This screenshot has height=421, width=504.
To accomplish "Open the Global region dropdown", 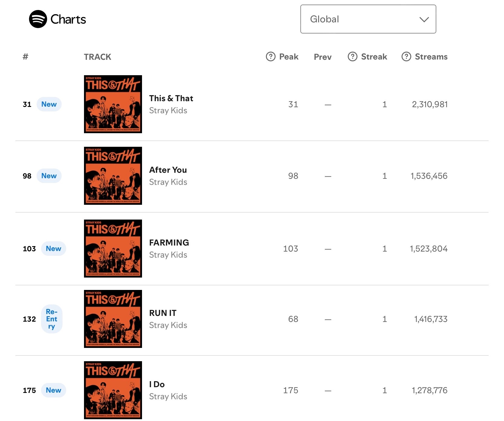I will pyautogui.click(x=368, y=19).
